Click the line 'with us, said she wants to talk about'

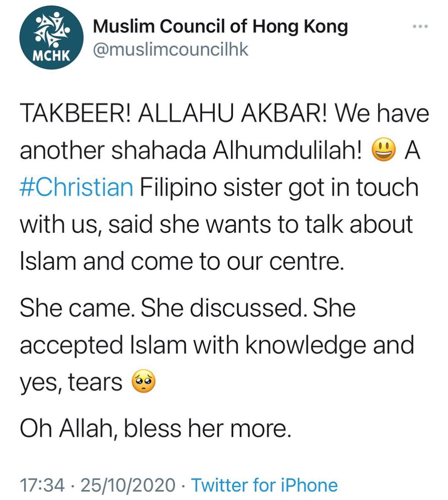click(216, 224)
